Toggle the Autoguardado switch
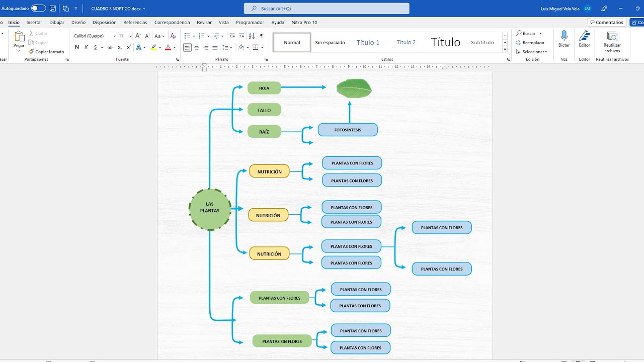This screenshot has height=362, width=644. (38, 9)
